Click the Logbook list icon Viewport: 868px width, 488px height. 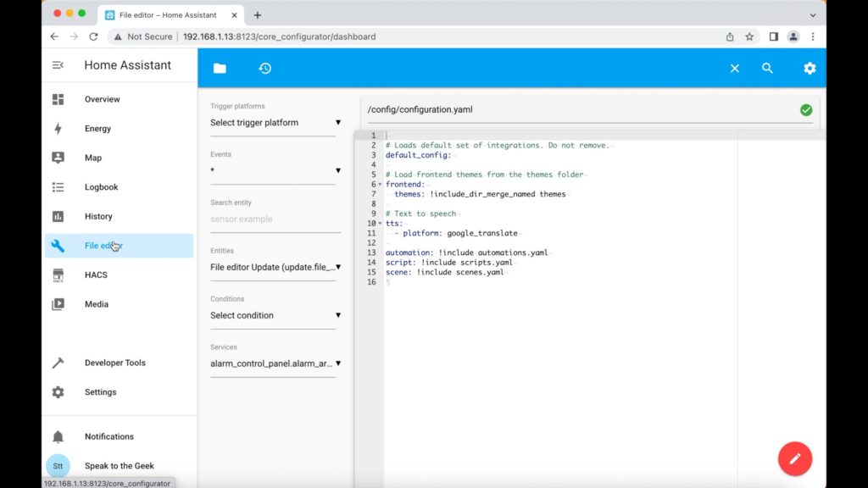[x=58, y=187]
